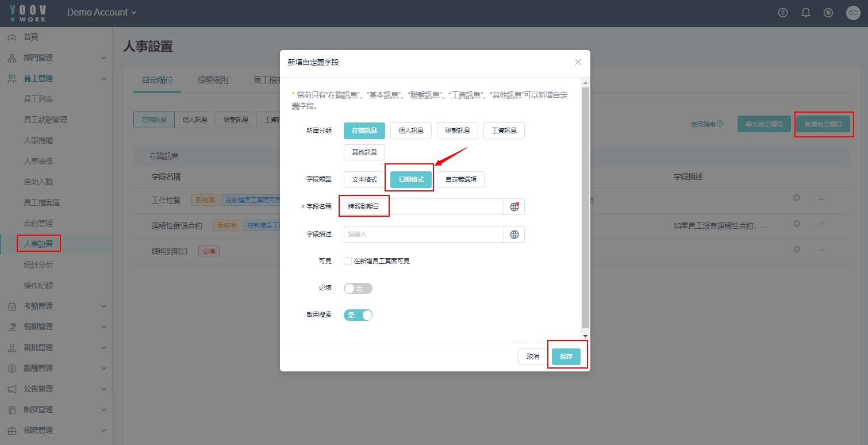The image size is (868, 445).
Task: Click the globe icon beside 字段描述 field
Action: 514,235
